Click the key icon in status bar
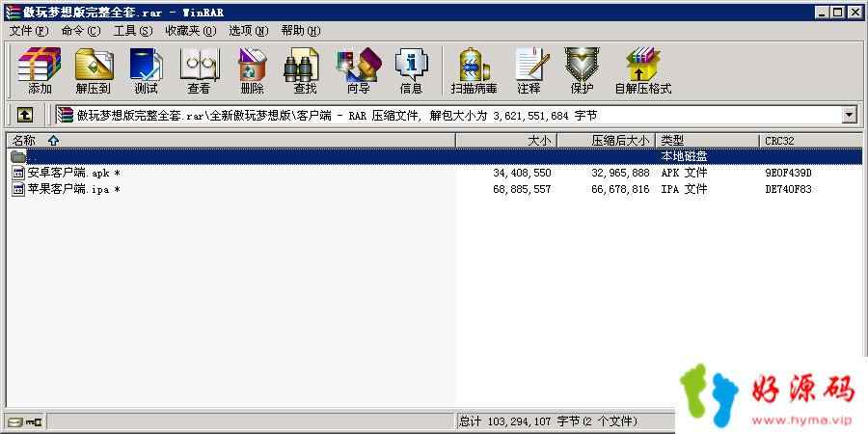Image resolution: width=868 pixels, height=434 pixels. [33, 422]
